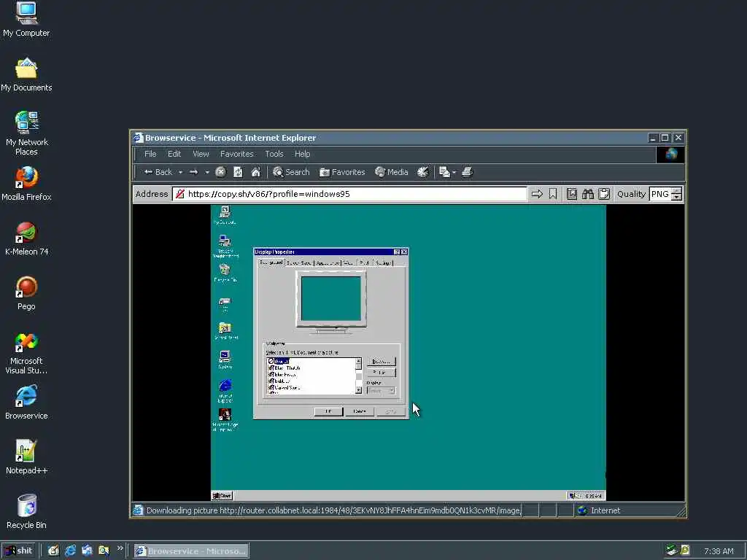747x560 pixels.
Task: Click the host taskbar Start button
Action: coord(18,551)
